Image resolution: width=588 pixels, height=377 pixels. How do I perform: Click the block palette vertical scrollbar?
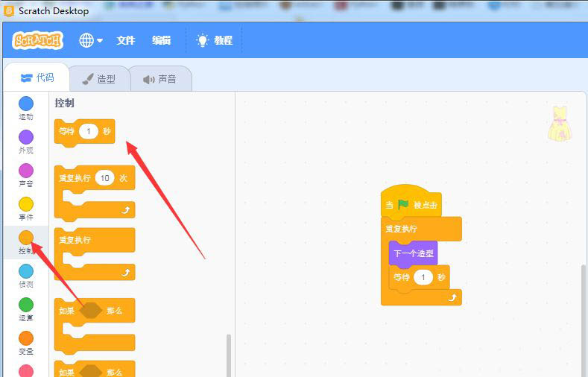point(228,354)
